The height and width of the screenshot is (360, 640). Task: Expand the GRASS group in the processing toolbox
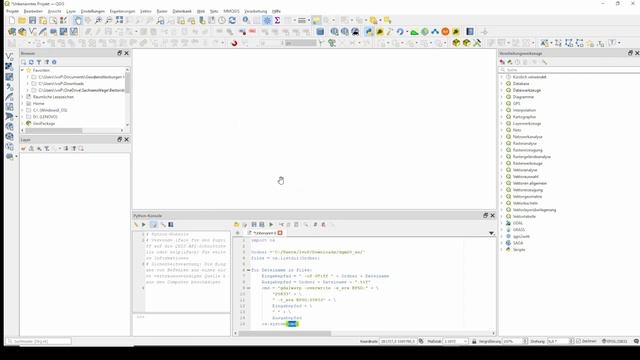click(x=502, y=230)
